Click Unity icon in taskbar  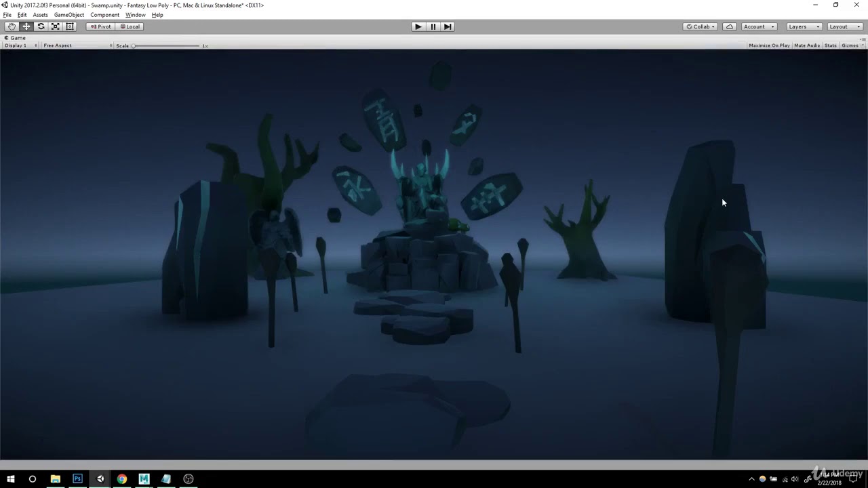(x=100, y=479)
